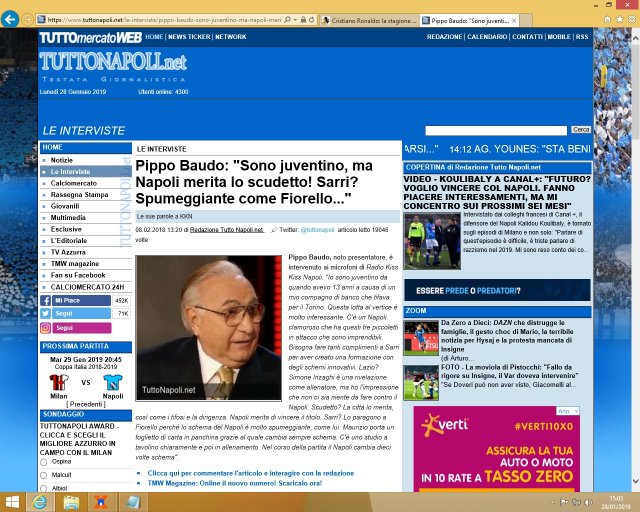Click the Precedenti match link
640x512 pixels.
85,403
